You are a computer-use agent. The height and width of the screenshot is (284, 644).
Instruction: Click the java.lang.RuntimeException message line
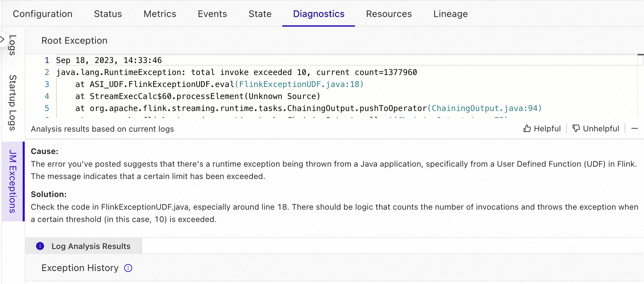point(237,72)
